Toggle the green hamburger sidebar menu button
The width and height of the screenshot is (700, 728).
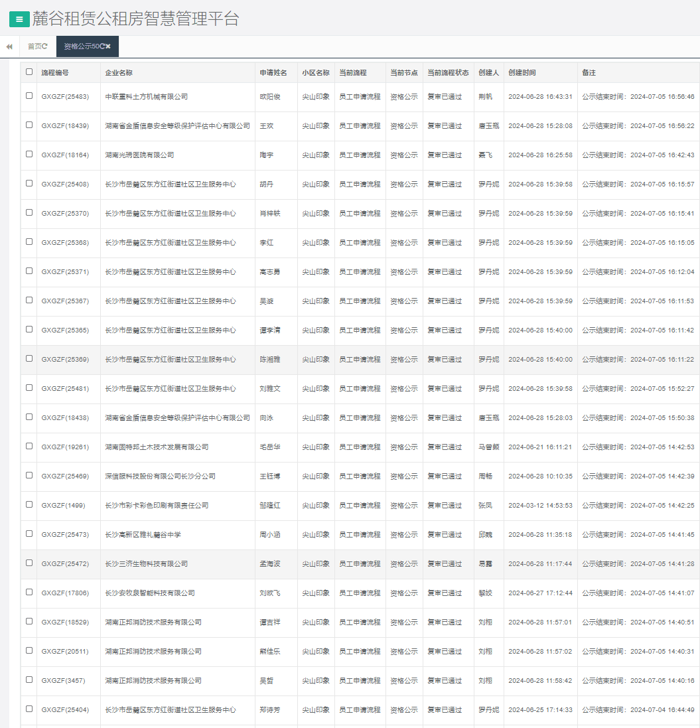point(19,19)
